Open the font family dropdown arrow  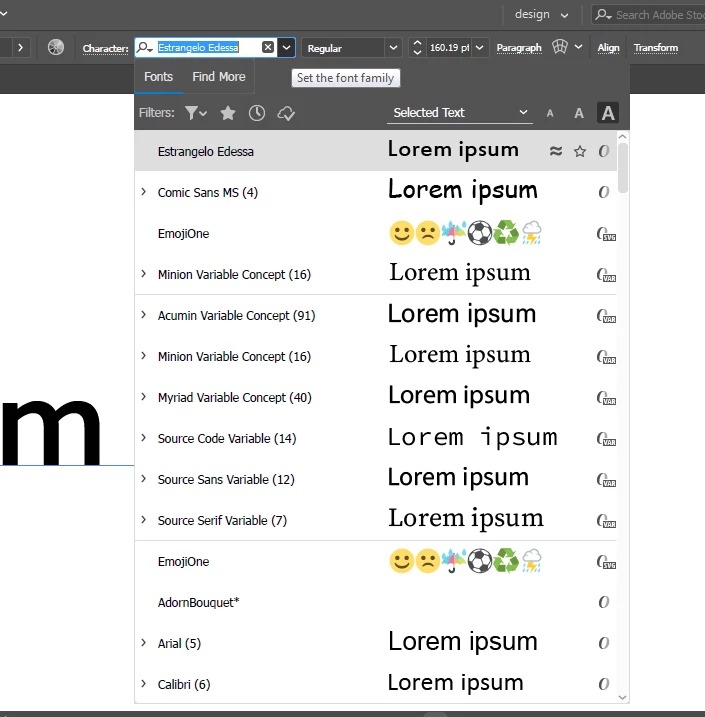point(287,47)
